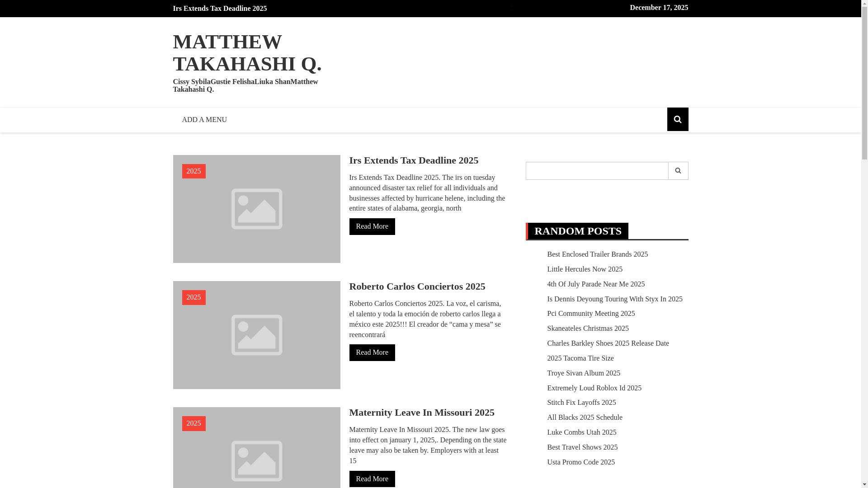Screen dimensions: 868x488
Task: Focus the sidebar search input field
Action: pyautogui.click(x=596, y=171)
